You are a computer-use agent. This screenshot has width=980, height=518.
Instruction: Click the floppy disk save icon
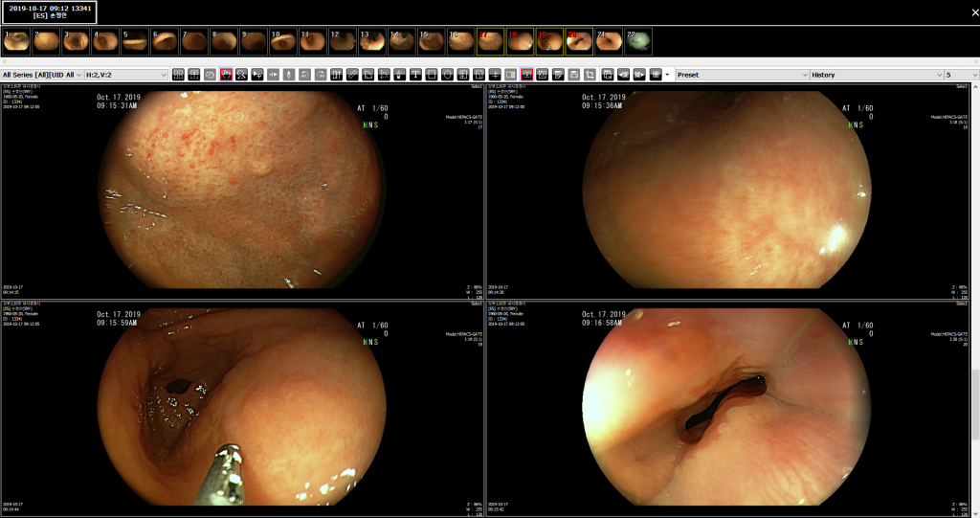click(574, 75)
